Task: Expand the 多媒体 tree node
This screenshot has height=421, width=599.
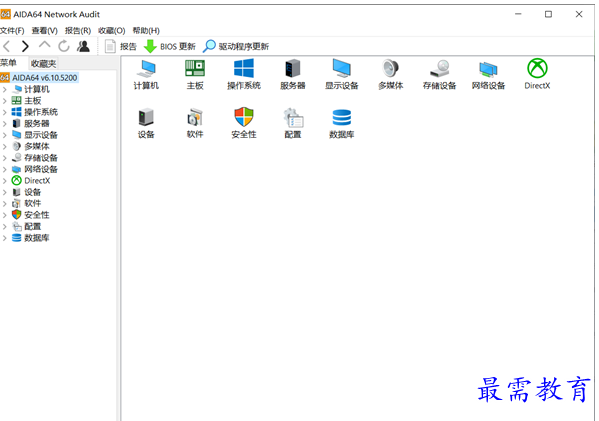Action: (x=5, y=147)
